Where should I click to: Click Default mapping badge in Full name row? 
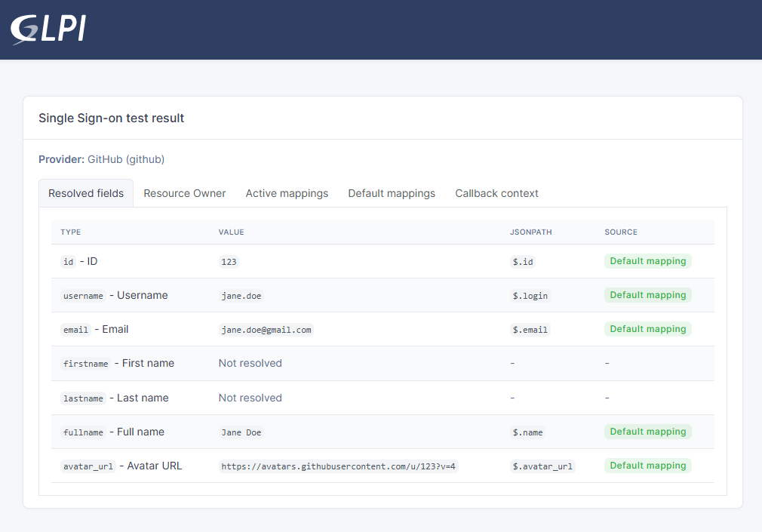pos(648,432)
